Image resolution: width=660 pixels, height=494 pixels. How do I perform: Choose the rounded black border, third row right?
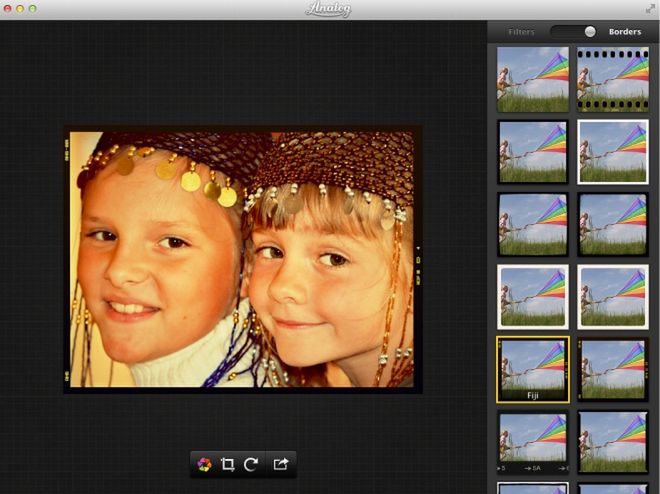(613, 224)
